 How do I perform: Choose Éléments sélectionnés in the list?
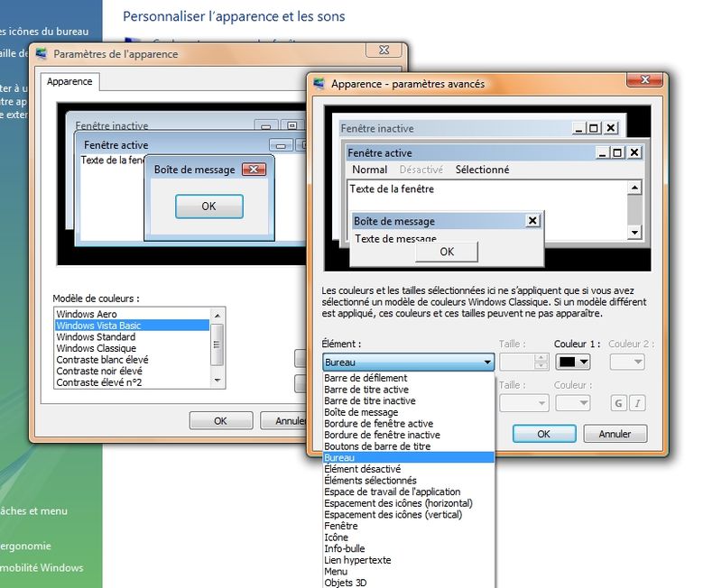point(409,481)
